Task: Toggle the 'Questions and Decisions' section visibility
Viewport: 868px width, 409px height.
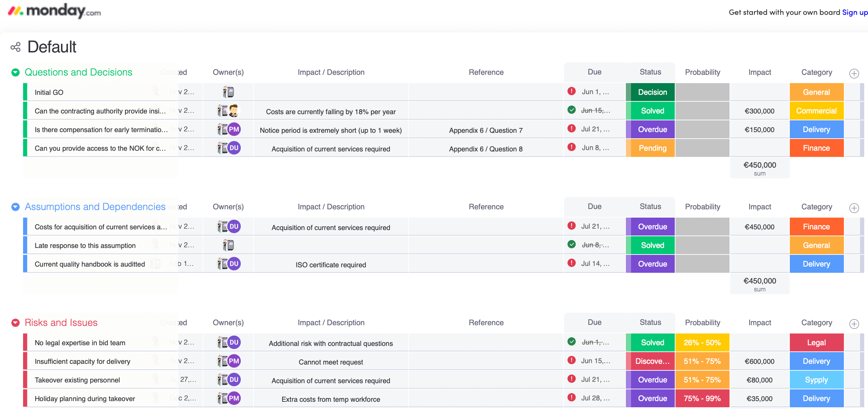Action: coord(15,72)
